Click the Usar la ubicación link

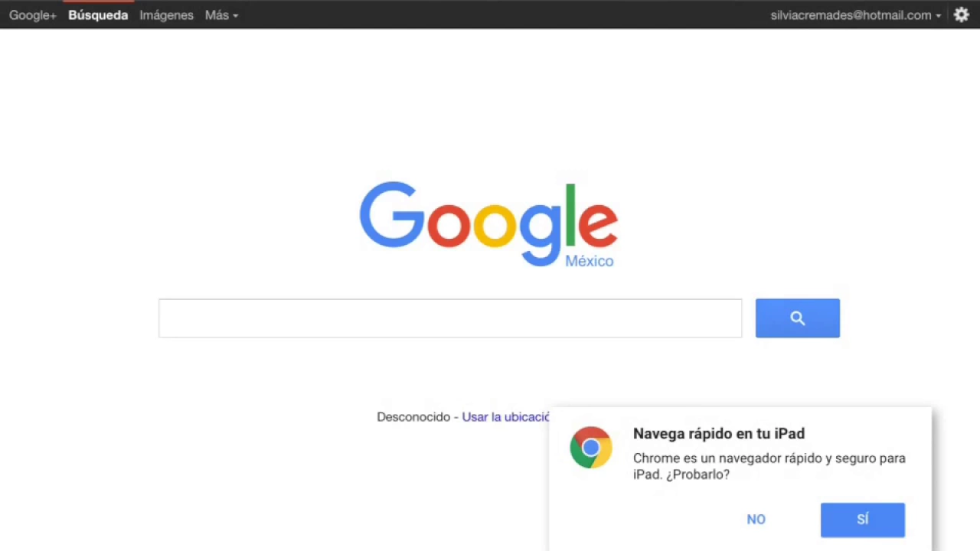click(506, 417)
